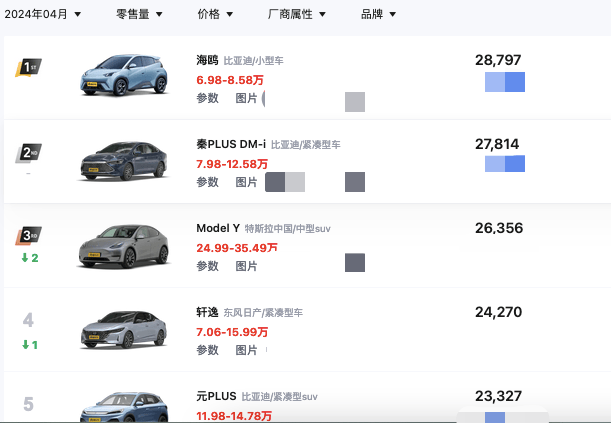Click the price 7.98-12.58万
611x423 pixels.
click(232, 164)
